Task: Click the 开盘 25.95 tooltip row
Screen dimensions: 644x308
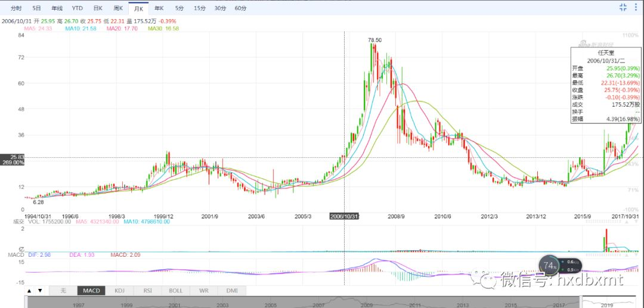Action: [605, 68]
